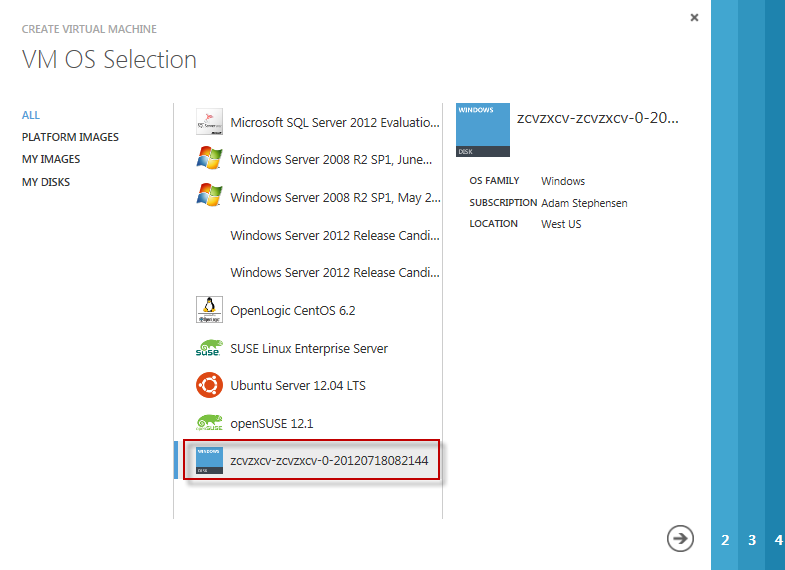The width and height of the screenshot is (785, 570).
Task: Click the zcvzxcv-zcvzxcv-0-20... details title
Action: point(597,118)
